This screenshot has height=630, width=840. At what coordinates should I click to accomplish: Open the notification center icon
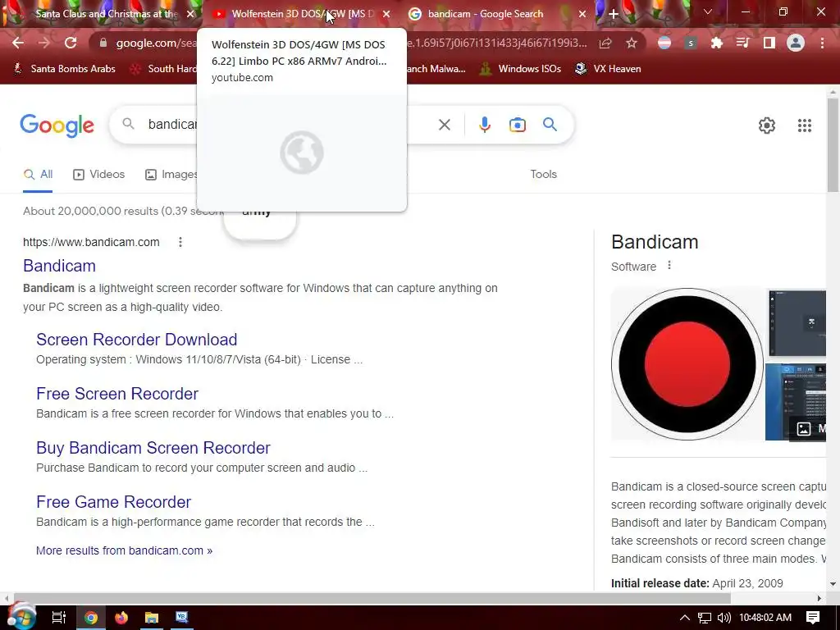[x=813, y=618]
